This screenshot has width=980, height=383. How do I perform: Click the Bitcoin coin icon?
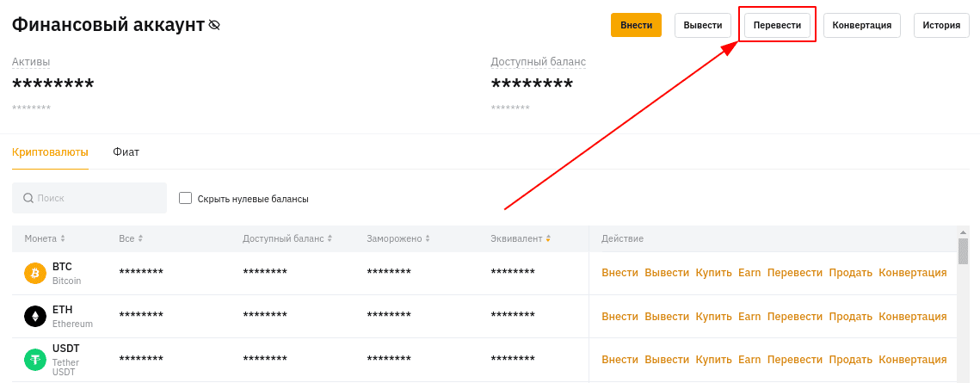click(35, 273)
